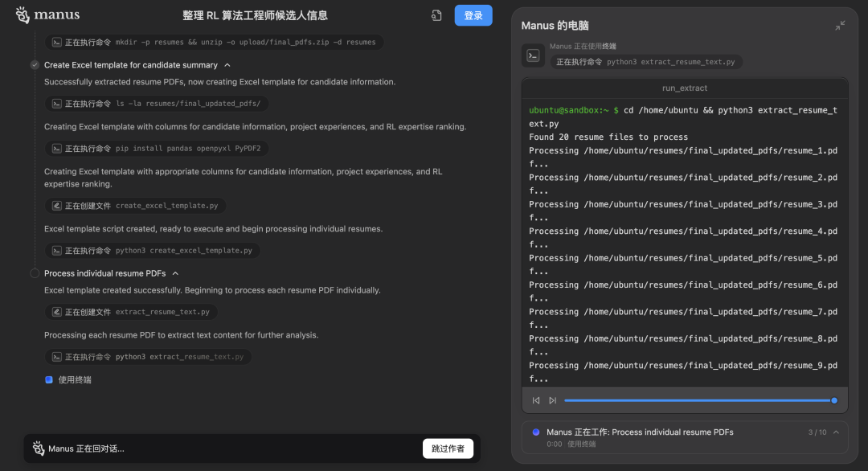Click the 登录 login button
868x471 pixels.
[473, 15]
